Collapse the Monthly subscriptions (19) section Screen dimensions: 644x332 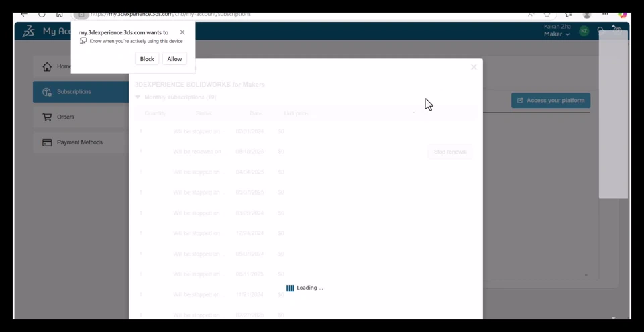tap(138, 97)
